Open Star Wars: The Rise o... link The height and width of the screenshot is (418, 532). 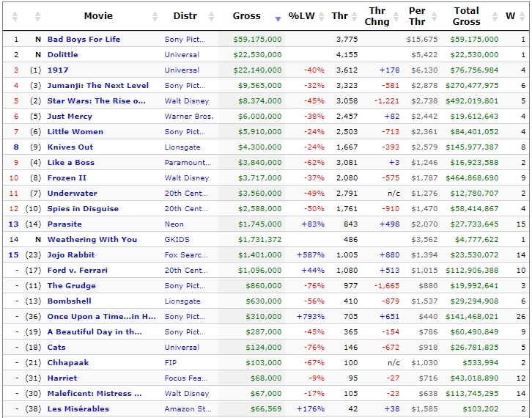coord(96,101)
